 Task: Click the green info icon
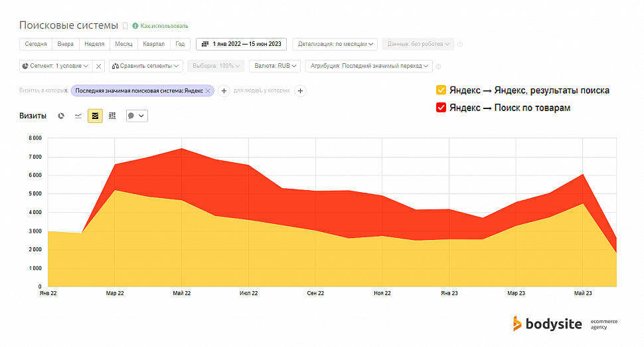[135, 26]
